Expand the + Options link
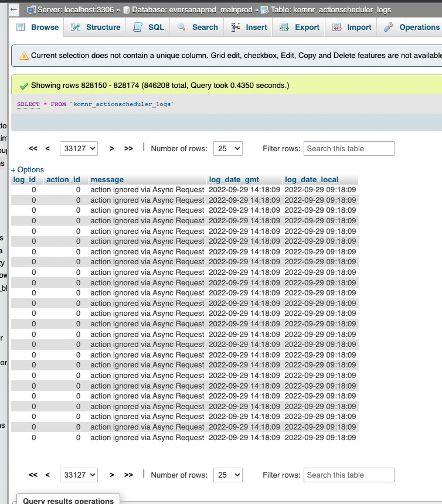This screenshot has width=442, height=504. 28,170
